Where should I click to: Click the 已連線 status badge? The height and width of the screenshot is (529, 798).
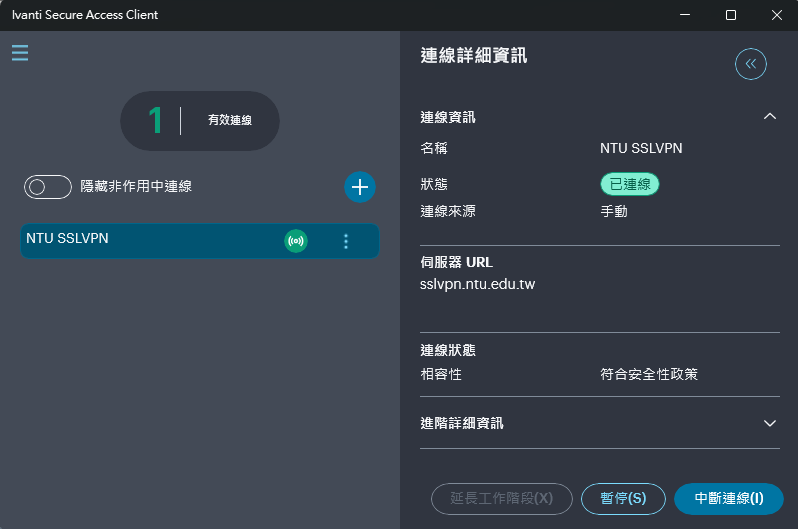(x=629, y=184)
